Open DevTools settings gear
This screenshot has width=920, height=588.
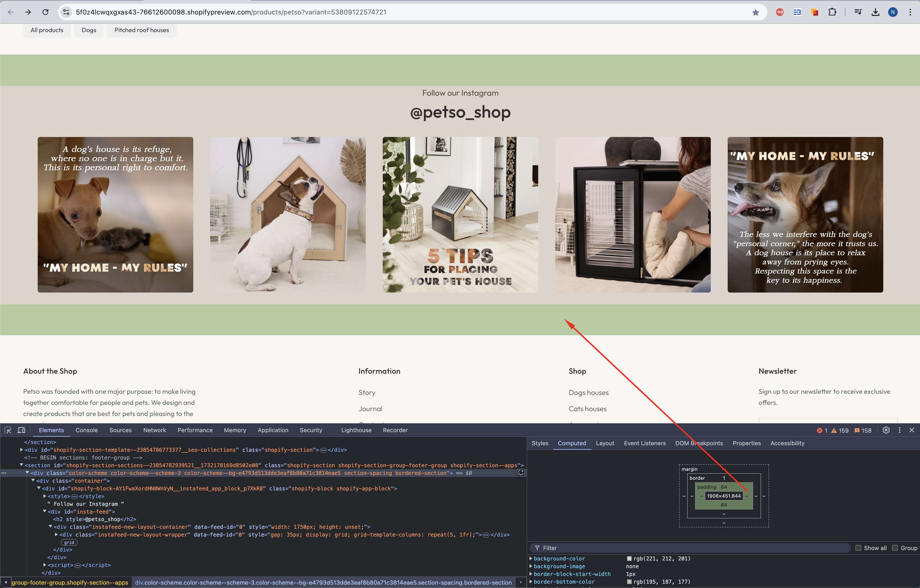click(x=886, y=430)
